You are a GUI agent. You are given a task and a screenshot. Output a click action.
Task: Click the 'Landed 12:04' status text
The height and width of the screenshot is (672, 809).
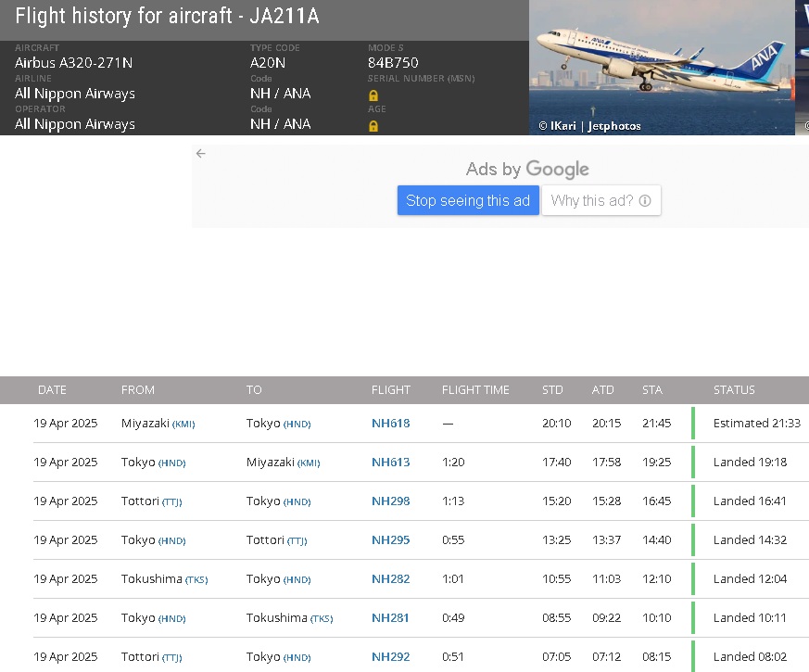[x=751, y=579]
